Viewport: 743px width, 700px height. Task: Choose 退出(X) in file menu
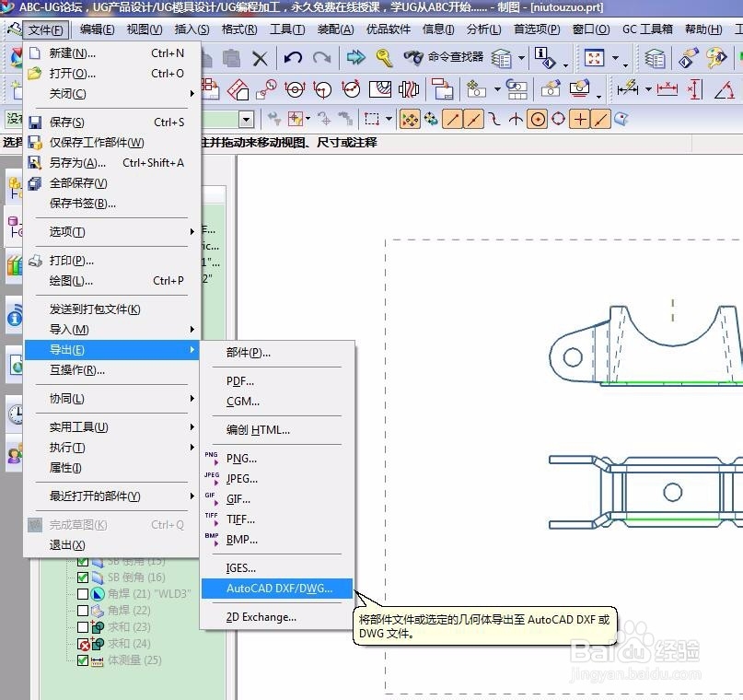pos(111,545)
